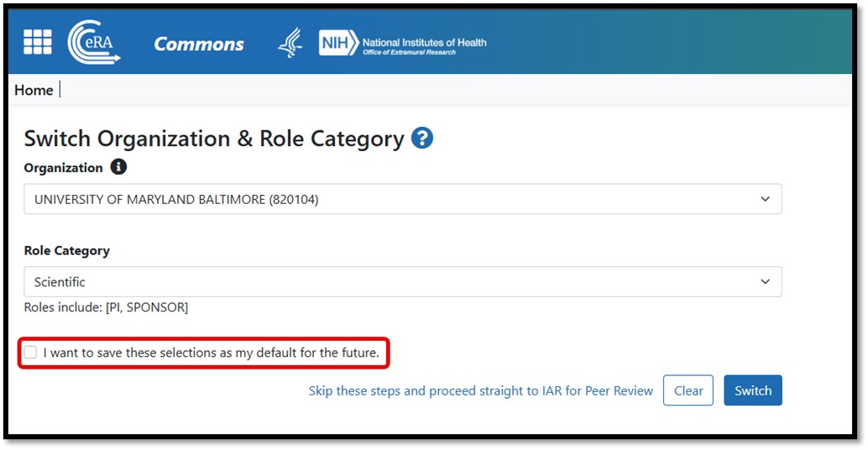Open the apps grid menu icon
The width and height of the screenshot is (868, 450).
(37, 42)
